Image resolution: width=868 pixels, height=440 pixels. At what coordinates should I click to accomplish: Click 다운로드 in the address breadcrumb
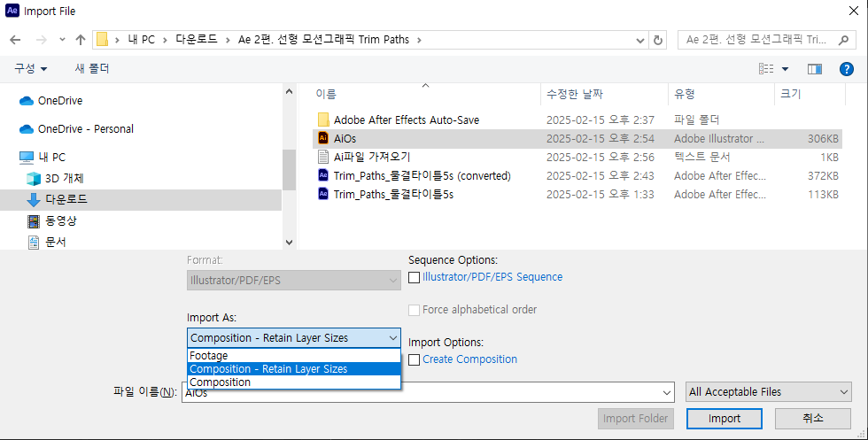tap(197, 40)
